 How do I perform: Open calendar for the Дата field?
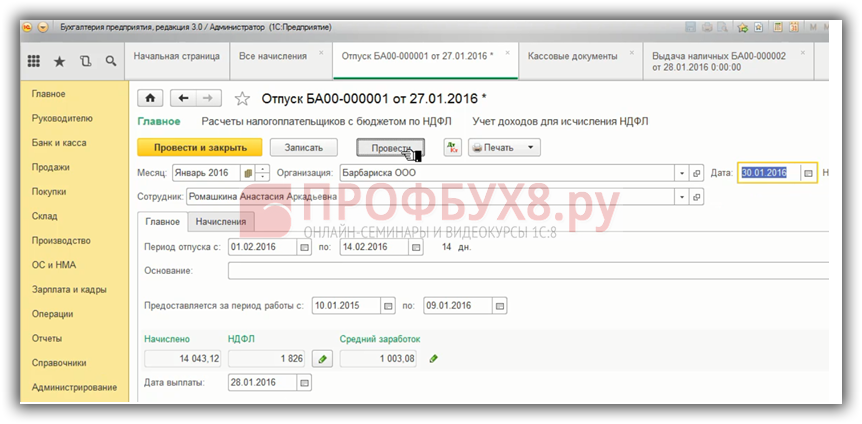(x=808, y=173)
